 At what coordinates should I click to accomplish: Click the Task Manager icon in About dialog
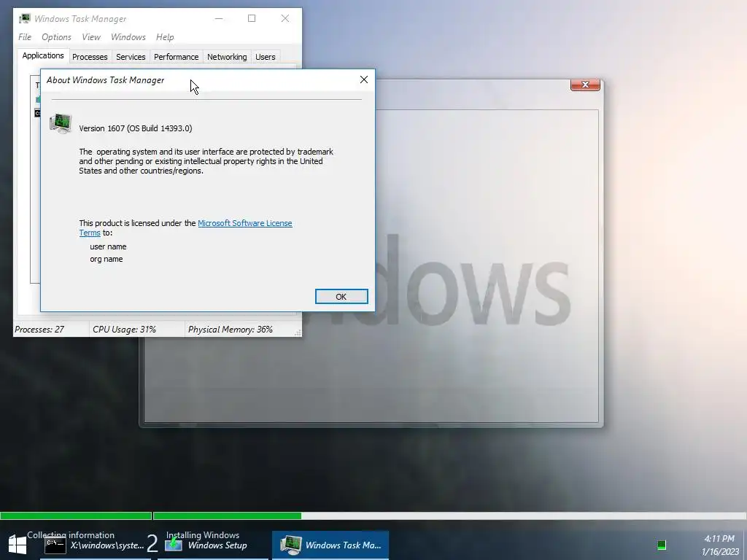click(x=61, y=124)
